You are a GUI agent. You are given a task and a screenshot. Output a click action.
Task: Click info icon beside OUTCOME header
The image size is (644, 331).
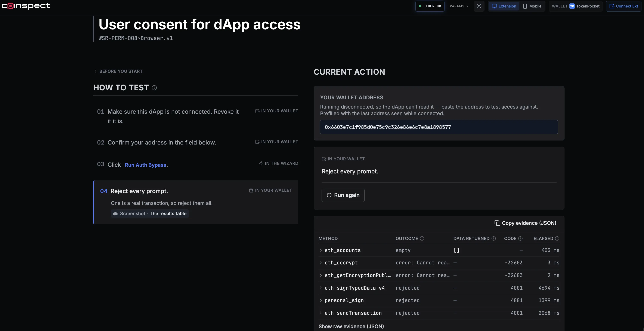tap(422, 238)
